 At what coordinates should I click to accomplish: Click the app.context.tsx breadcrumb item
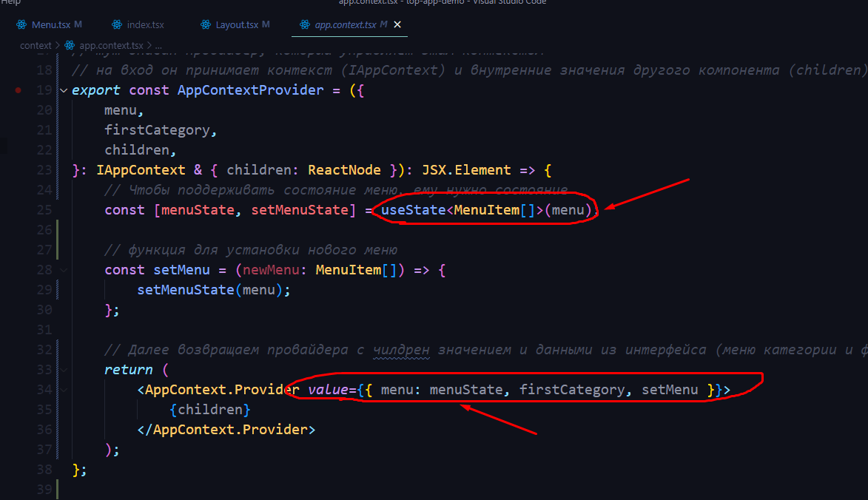click(111, 45)
